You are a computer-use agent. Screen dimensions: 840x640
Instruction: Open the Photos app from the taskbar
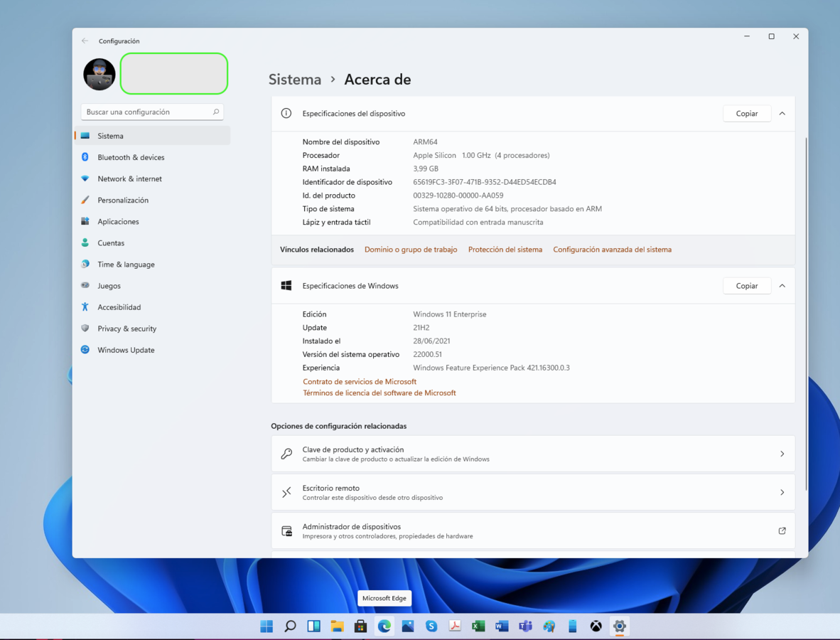pyautogui.click(x=408, y=626)
